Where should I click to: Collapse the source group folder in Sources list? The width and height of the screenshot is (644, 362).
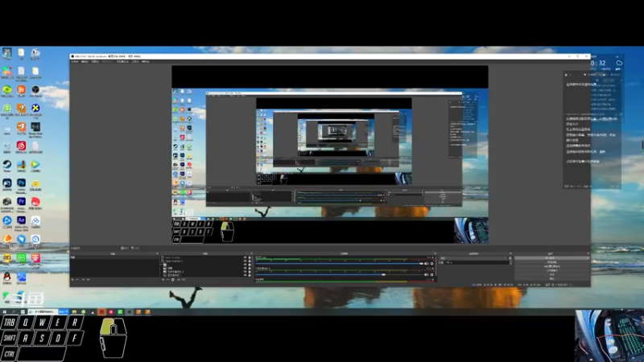coord(161,264)
